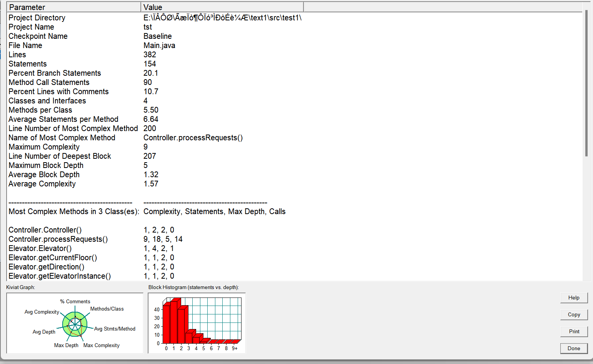This screenshot has height=364, width=593.
Task: Select Line Number of Deepest Block row
Action: click(295, 156)
